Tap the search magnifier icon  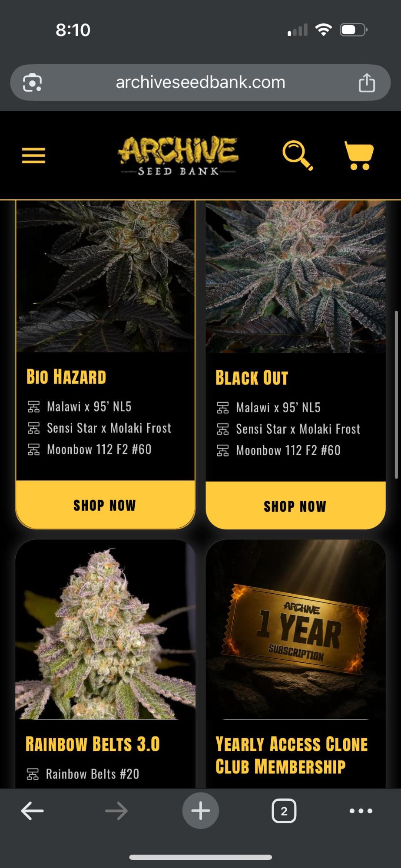[x=298, y=155]
